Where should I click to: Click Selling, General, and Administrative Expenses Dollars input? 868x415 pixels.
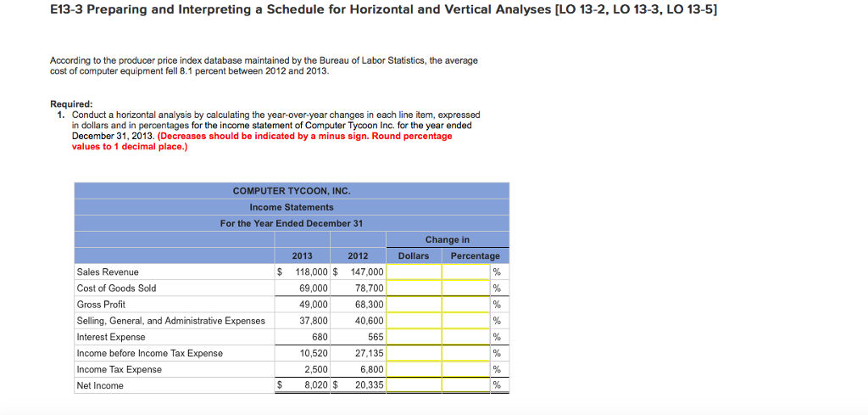click(x=414, y=320)
